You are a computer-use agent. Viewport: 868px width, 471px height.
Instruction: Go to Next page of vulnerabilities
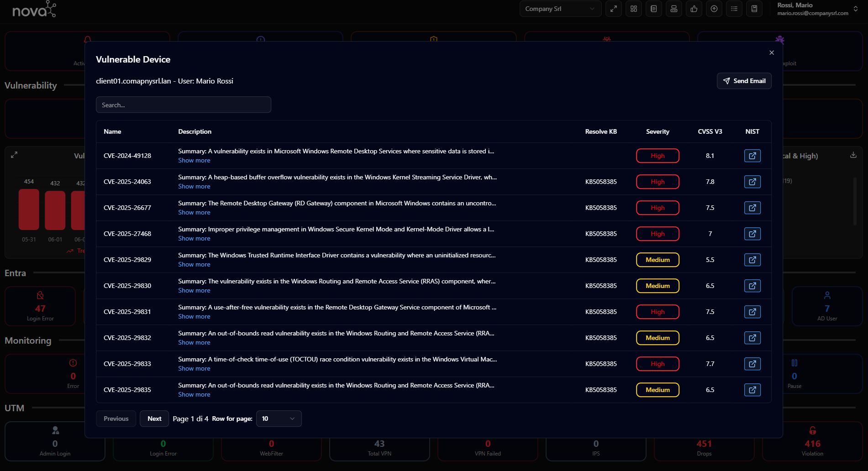(x=154, y=419)
